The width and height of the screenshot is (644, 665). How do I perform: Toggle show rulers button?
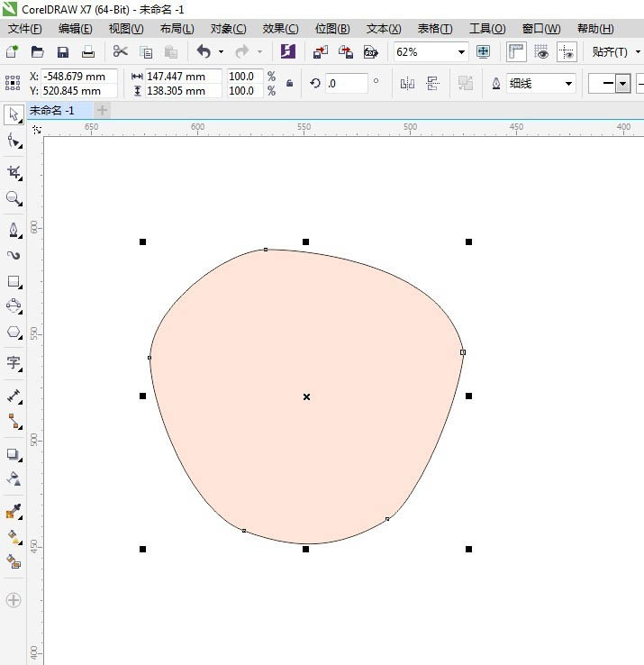point(516,52)
